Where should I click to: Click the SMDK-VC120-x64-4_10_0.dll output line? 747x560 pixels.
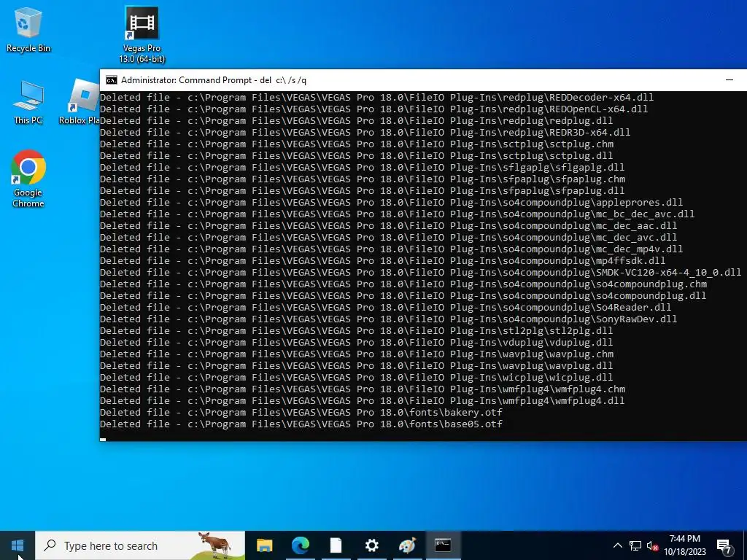tap(421, 273)
